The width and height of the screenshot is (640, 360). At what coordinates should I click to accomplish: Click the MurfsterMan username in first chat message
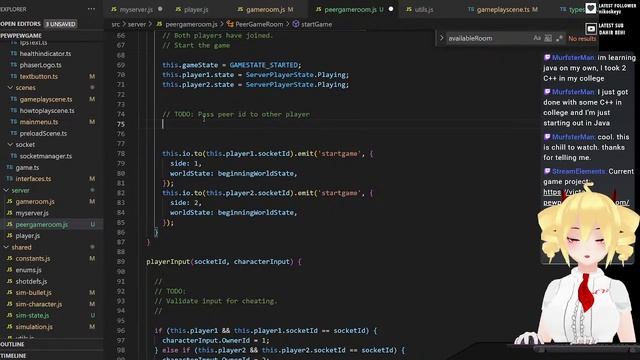(573, 58)
